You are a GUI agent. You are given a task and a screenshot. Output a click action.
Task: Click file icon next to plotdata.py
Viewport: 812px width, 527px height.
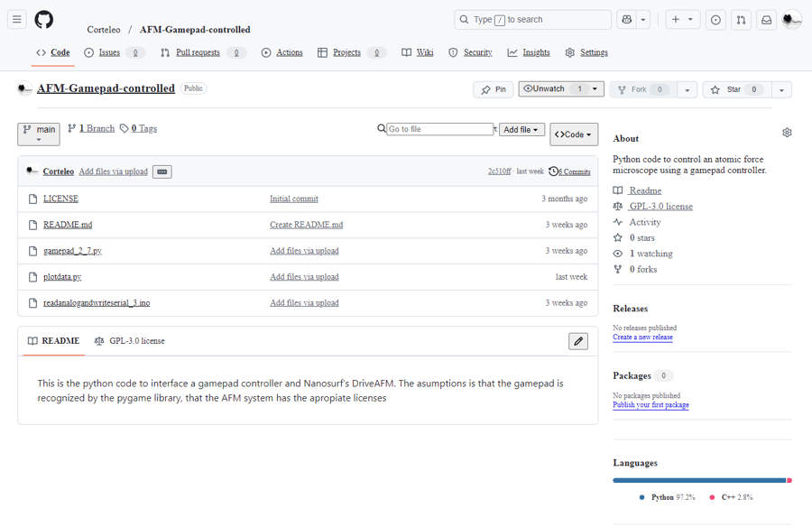tap(32, 277)
